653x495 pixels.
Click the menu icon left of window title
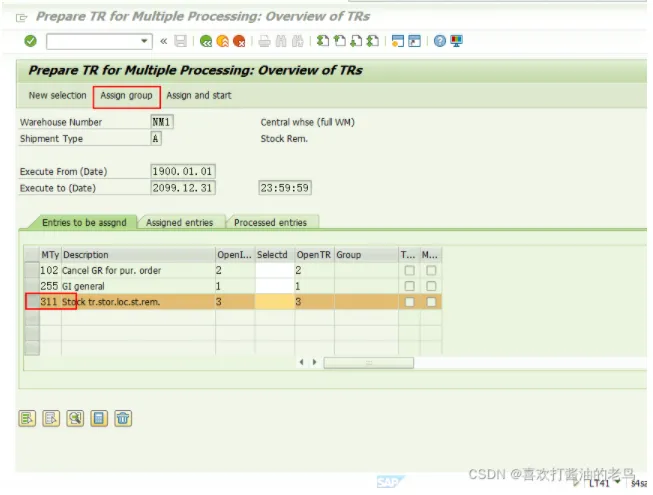(x=21, y=18)
